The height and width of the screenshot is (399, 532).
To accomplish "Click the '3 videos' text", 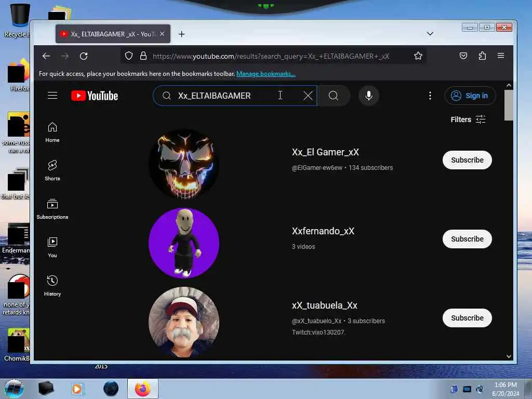I will pyautogui.click(x=303, y=247).
